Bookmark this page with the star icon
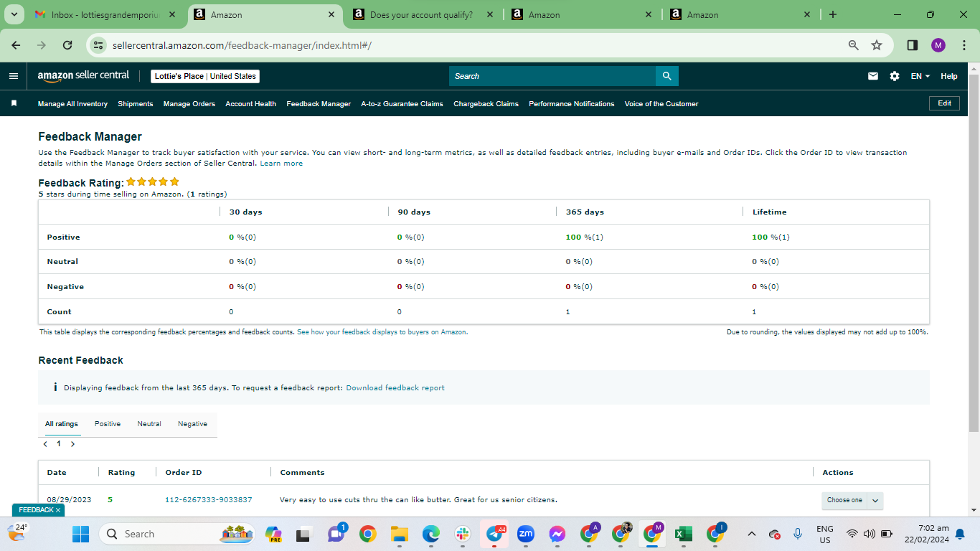Screen dimensions: 980x551 [877, 45]
